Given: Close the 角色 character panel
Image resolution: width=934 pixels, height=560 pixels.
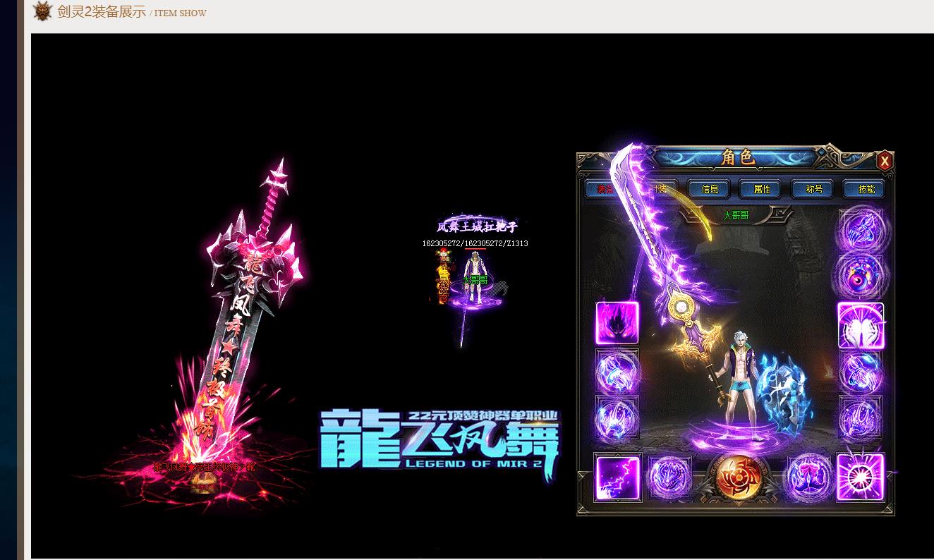Looking at the screenshot, I should 884,161.
